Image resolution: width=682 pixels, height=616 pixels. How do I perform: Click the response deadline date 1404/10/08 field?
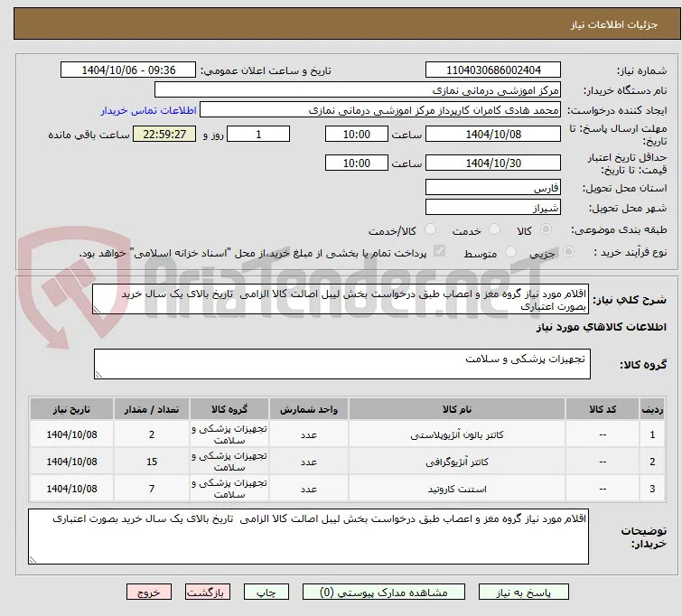(493, 134)
